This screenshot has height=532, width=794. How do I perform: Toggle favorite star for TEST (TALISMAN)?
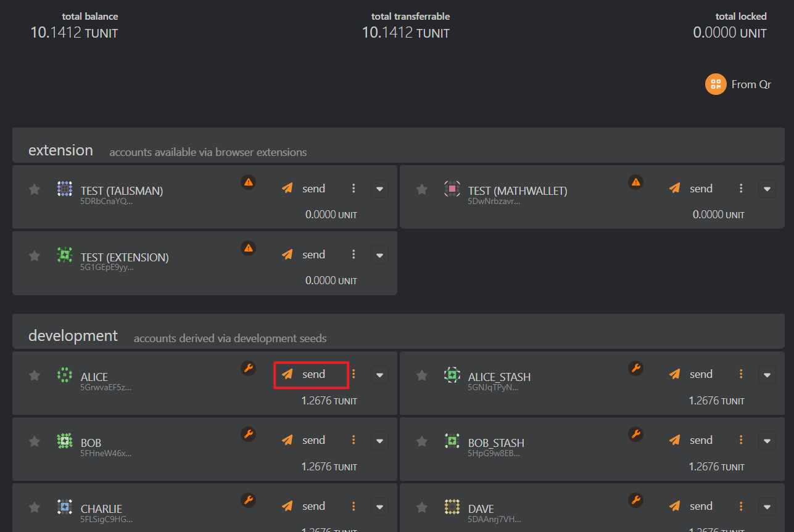click(35, 189)
